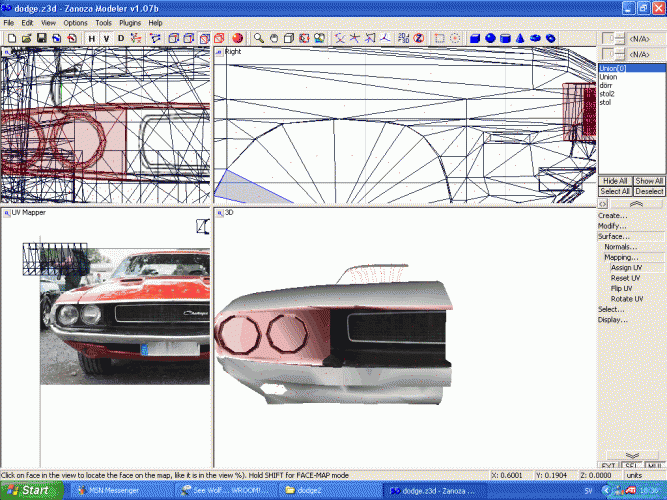Expand the Modify... command group
This screenshot has width=667, height=500.
point(612,226)
